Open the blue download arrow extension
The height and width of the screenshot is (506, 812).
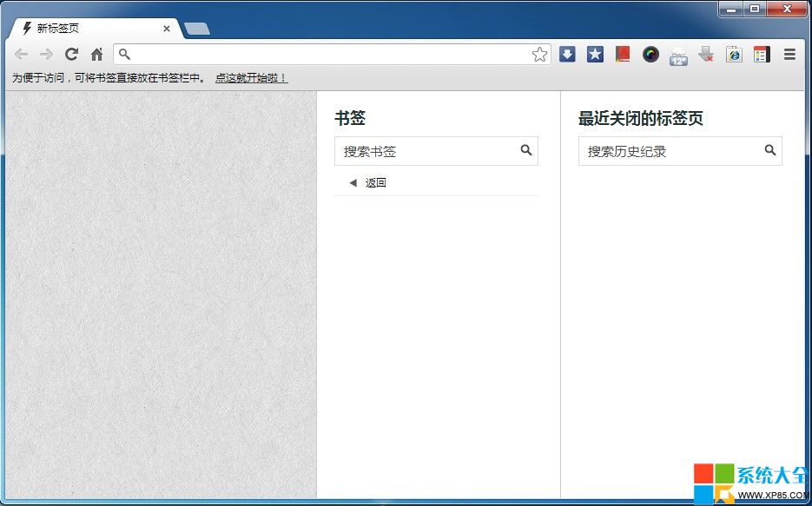point(567,55)
